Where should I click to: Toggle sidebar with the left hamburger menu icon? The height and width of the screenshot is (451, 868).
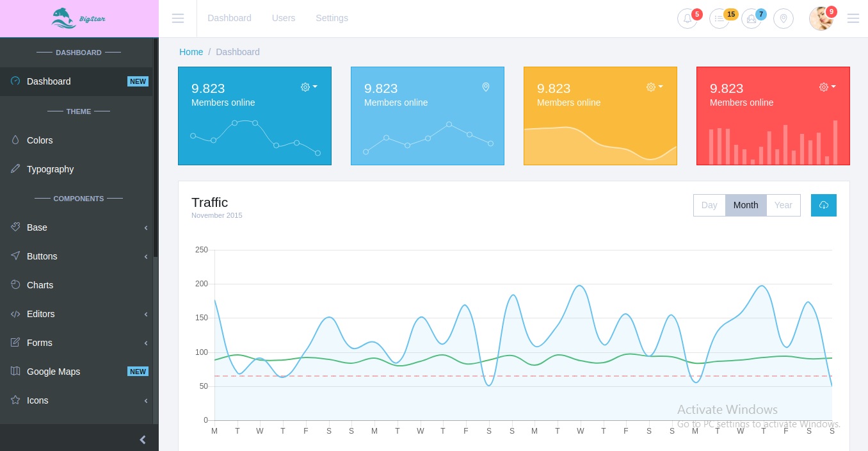tap(178, 19)
